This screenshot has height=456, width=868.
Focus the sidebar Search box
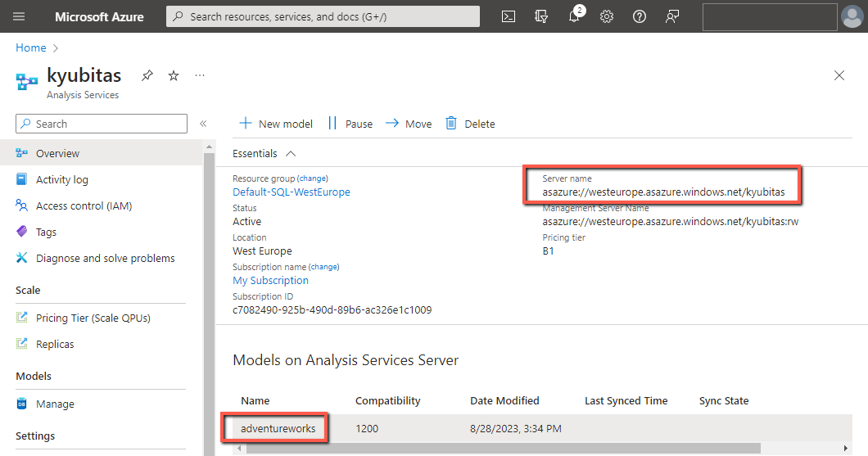click(x=102, y=124)
